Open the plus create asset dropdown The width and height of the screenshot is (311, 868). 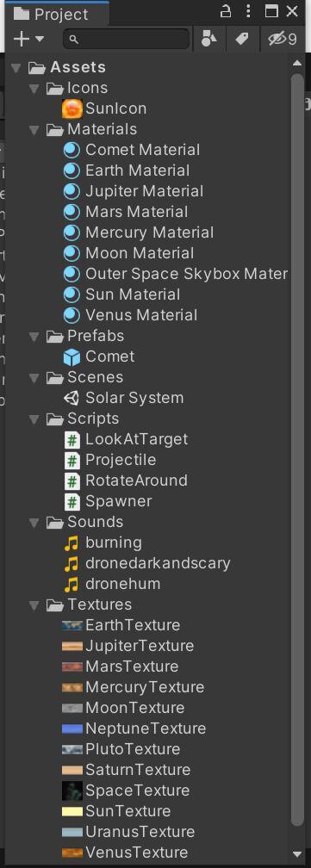28,40
